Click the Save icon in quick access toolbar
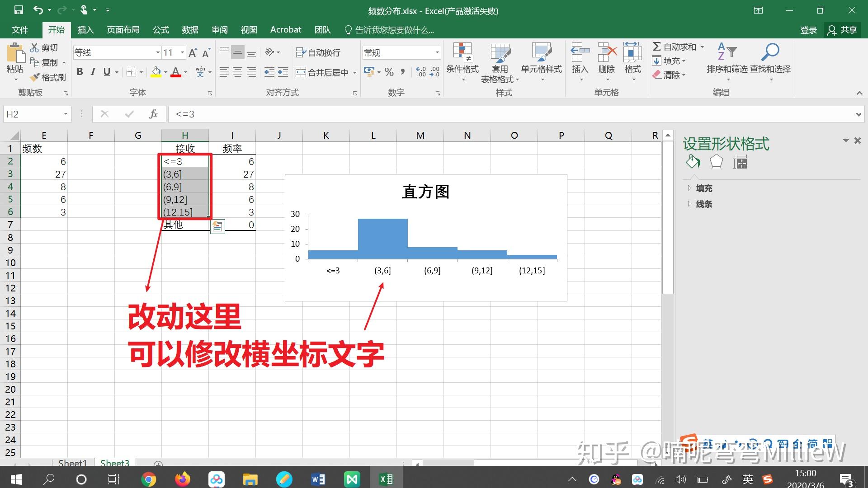The width and height of the screenshot is (868, 488). [x=19, y=10]
